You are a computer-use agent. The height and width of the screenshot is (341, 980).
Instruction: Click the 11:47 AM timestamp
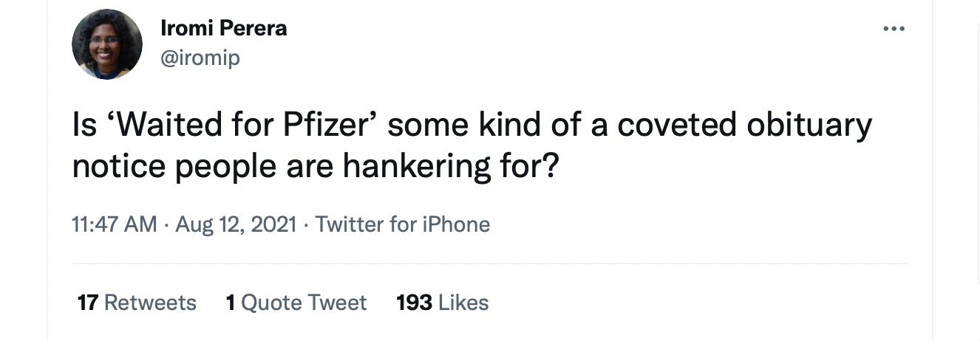click(x=115, y=224)
